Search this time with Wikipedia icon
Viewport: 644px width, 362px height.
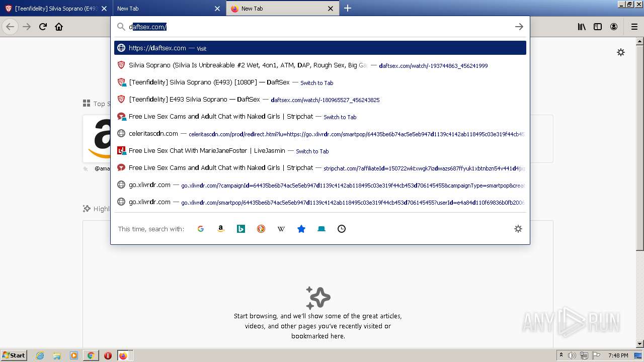point(281,229)
